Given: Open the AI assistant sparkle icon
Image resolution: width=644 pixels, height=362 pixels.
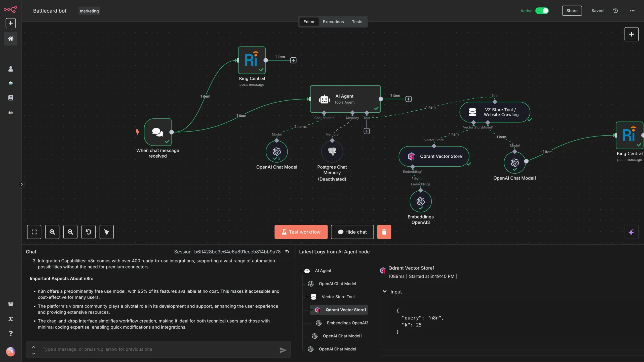Looking at the screenshot, I should 631,232.
